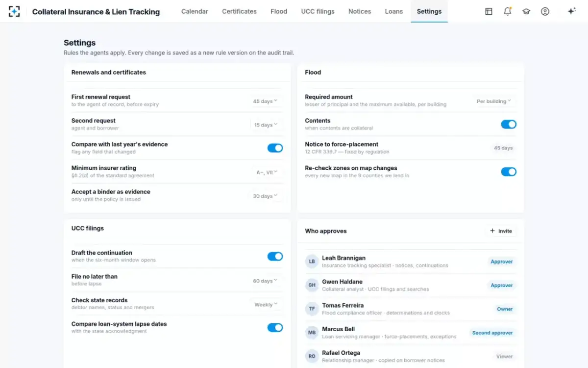The width and height of the screenshot is (588, 368).
Task: Open the layout panel icon
Action: point(489,11)
